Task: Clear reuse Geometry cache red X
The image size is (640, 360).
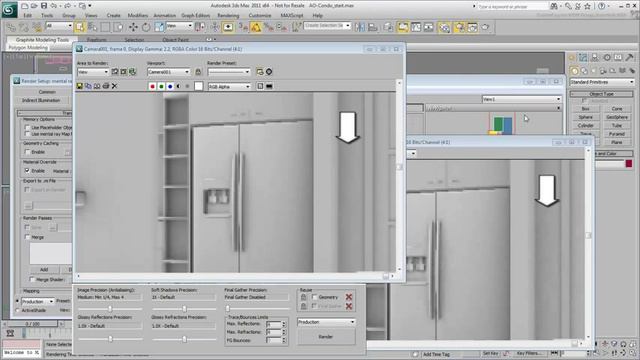Action: (x=349, y=297)
